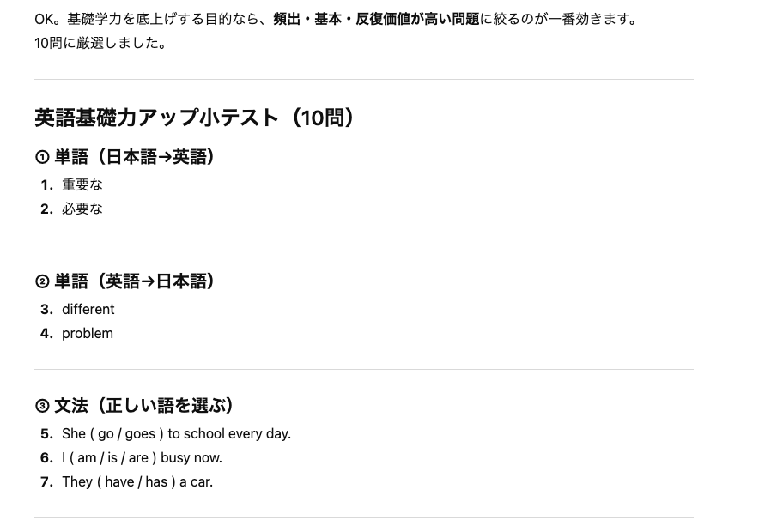
Task: Click the words "a car." in question 7
Action: (x=197, y=482)
